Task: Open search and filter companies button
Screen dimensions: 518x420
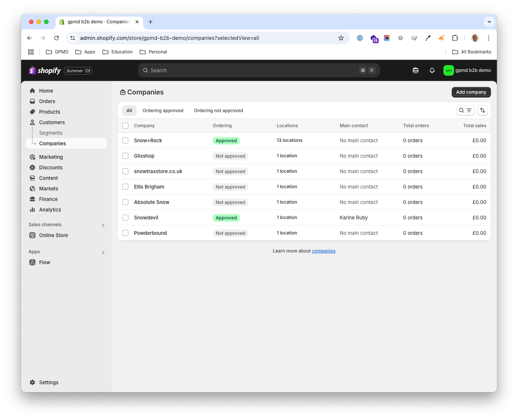Action: click(x=465, y=110)
